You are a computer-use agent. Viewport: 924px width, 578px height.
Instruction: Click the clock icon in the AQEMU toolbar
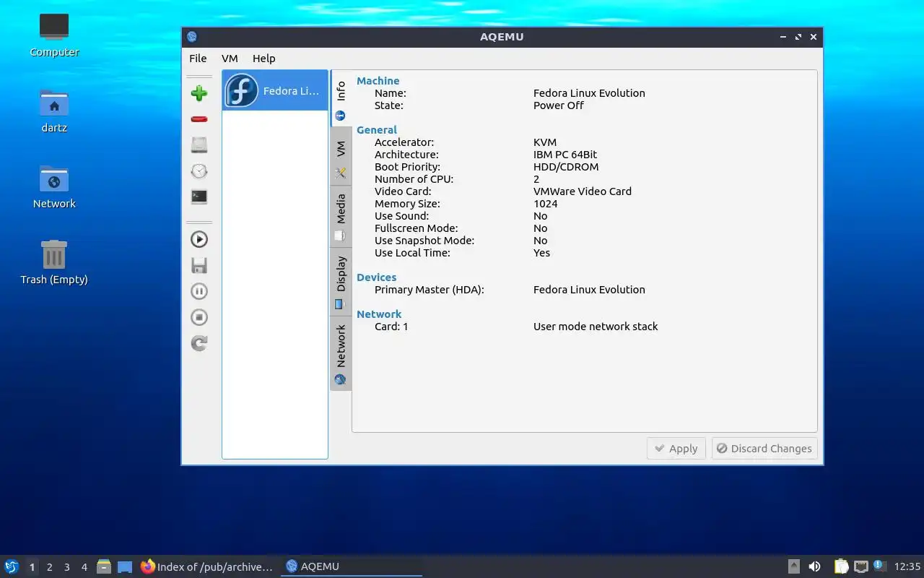199,171
